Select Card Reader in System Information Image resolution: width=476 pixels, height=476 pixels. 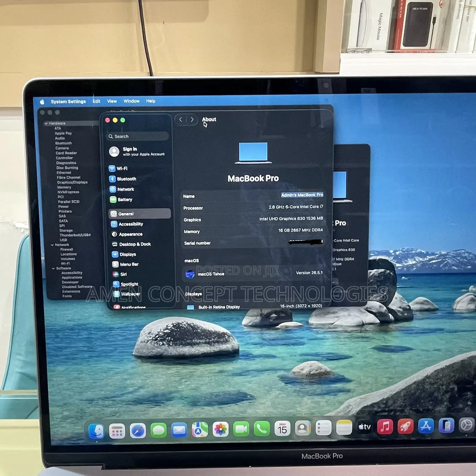click(66, 153)
